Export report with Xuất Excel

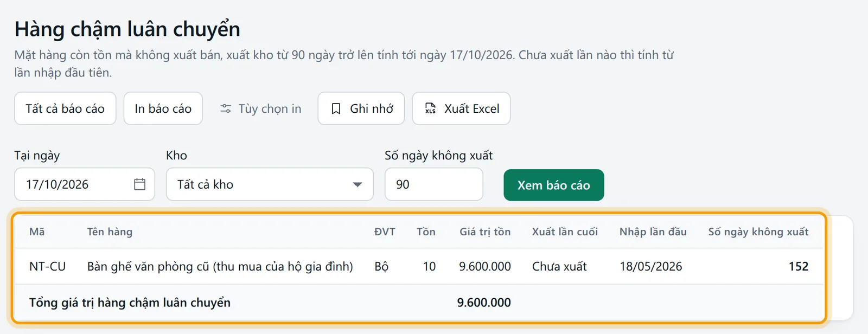tap(461, 108)
